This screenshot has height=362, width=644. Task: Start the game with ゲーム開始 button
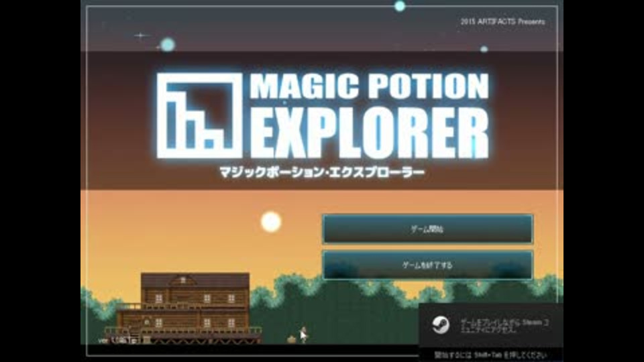pyautogui.click(x=427, y=229)
